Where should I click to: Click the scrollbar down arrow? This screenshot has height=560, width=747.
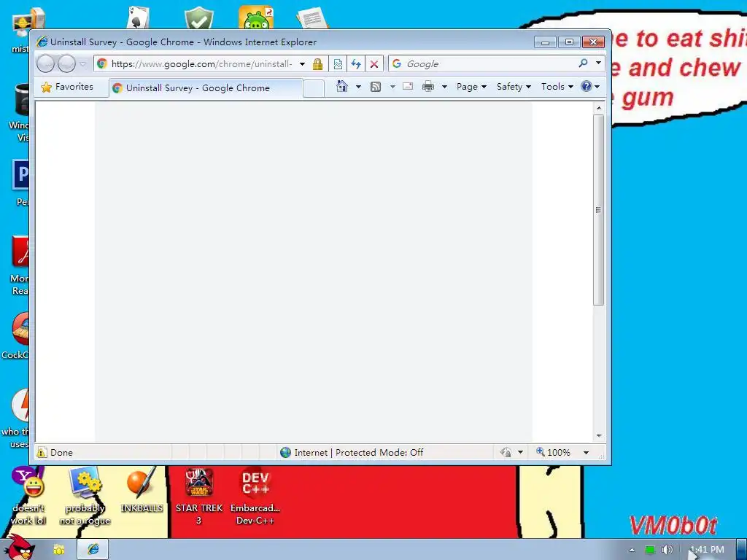[599, 436]
